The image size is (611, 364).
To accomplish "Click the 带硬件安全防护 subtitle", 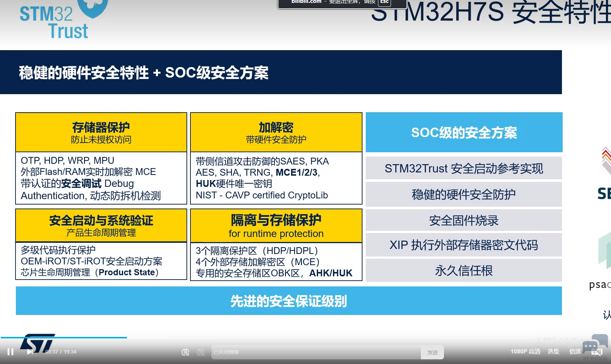I will pos(276,140).
